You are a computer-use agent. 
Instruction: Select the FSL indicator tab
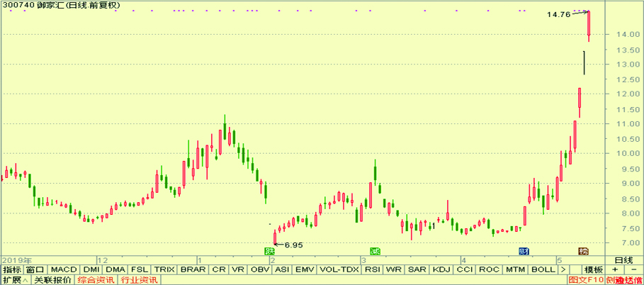140,270
